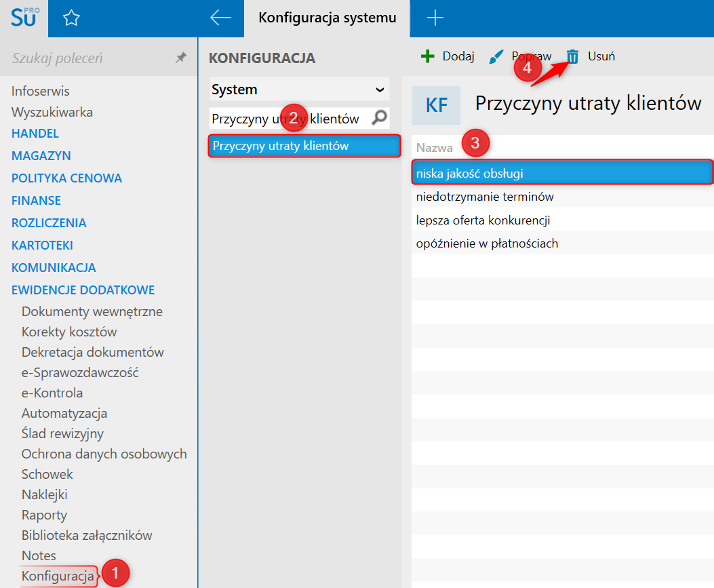Open favorites with the star icon

pos(71,18)
